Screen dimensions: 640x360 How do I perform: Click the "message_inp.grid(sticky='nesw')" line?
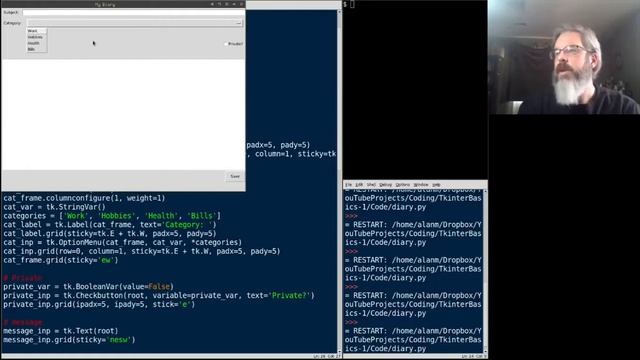point(69,340)
